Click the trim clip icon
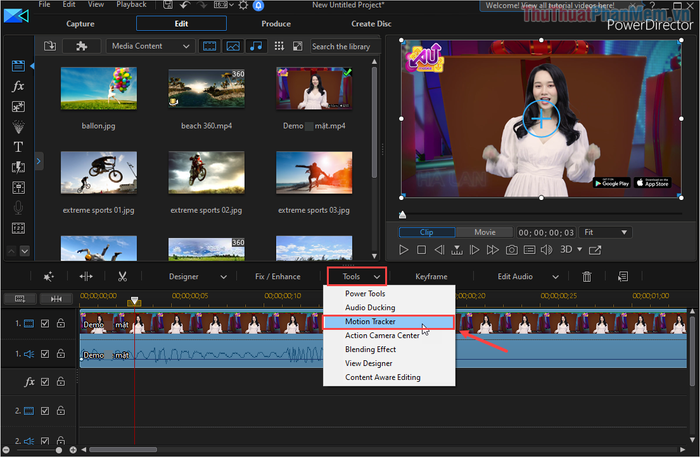700x457 pixels. pos(86,277)
